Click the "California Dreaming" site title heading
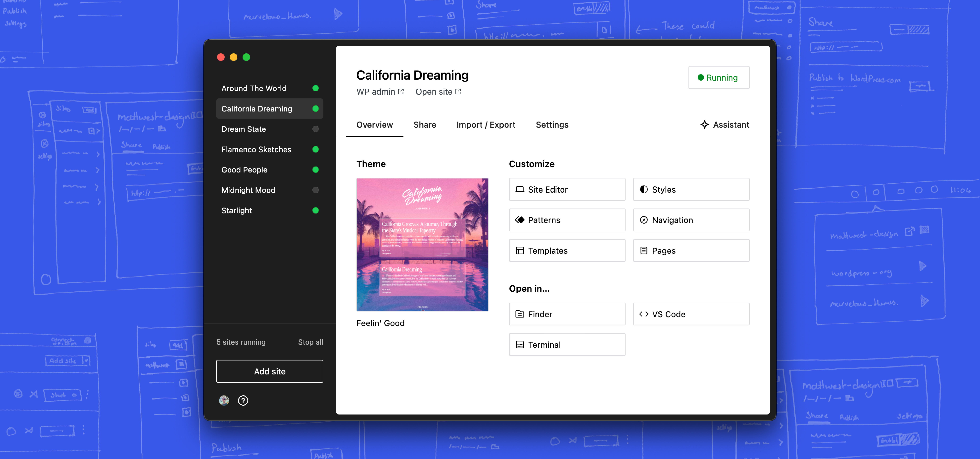 click(x=412, y=75)
